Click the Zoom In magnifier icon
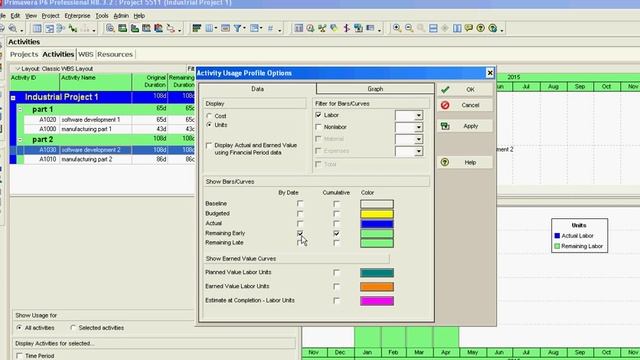The image size is (640, 360). tap(397, 28)
